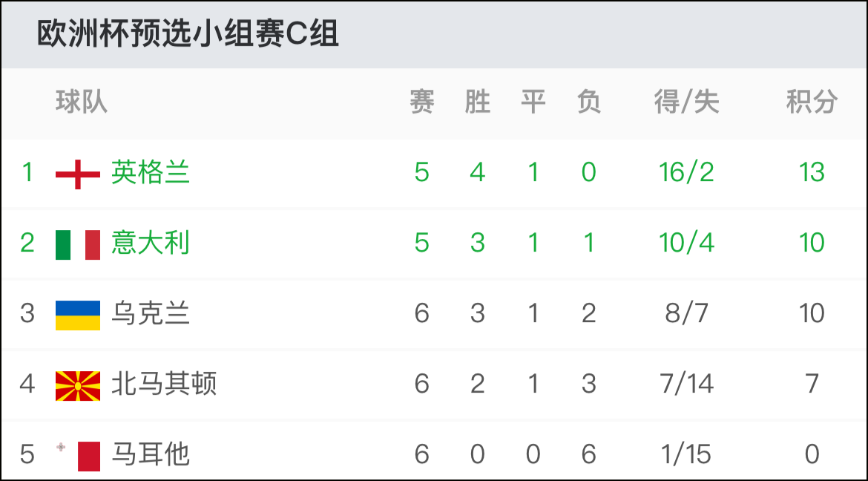Click the 得/失 column header

coord(686,102)
